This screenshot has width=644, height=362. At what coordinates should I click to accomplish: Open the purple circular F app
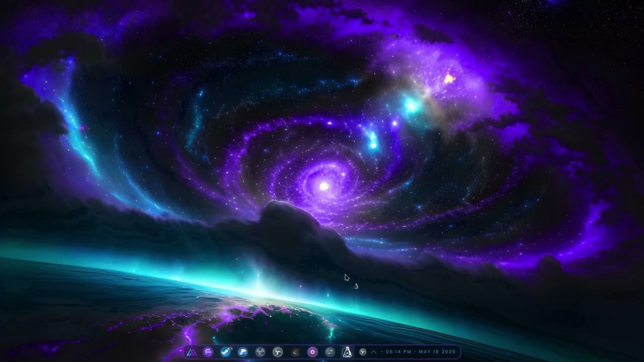(x=208, y=352)
